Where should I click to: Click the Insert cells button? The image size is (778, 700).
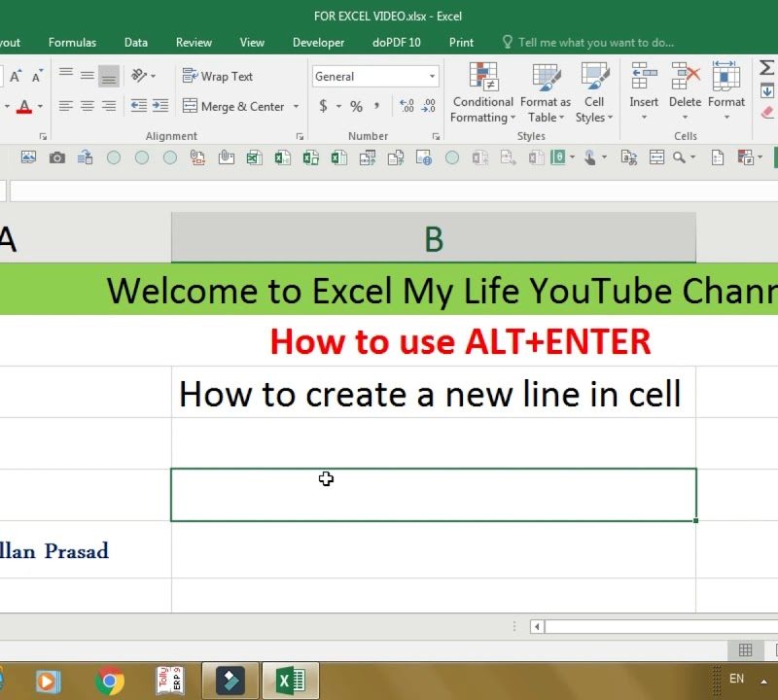point(644,91)
